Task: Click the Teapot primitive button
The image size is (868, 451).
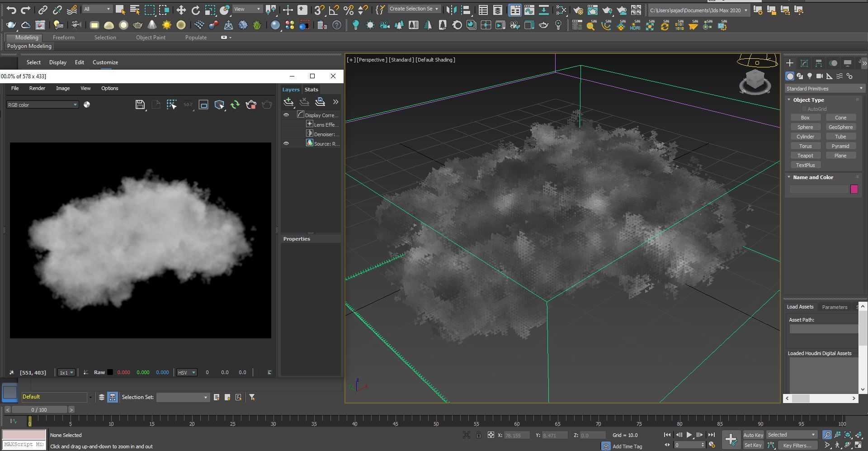Action: 805,156
